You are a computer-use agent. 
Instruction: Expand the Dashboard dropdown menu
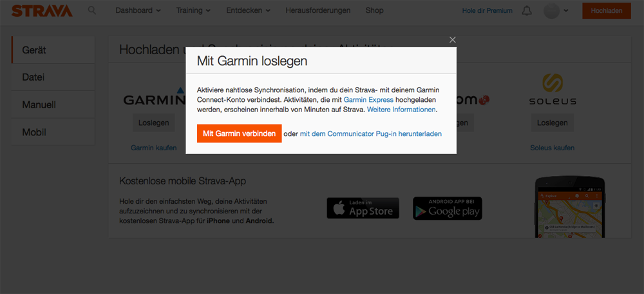[x=138, y=10]
